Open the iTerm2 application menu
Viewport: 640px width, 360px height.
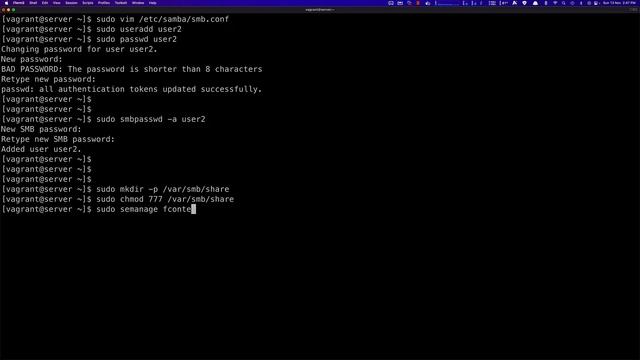pos(19,3)
